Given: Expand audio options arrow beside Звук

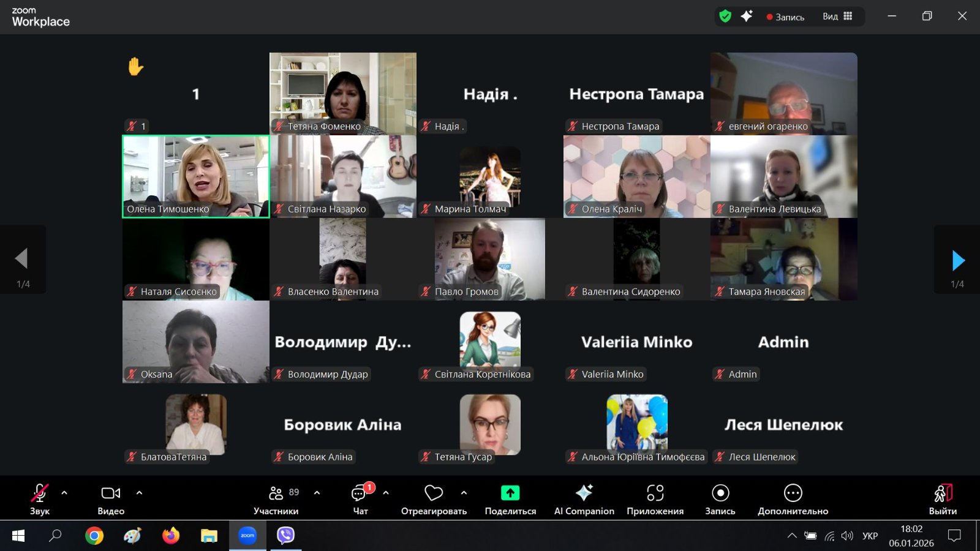Looking at the screenshot, I should [x=64, y=493].
